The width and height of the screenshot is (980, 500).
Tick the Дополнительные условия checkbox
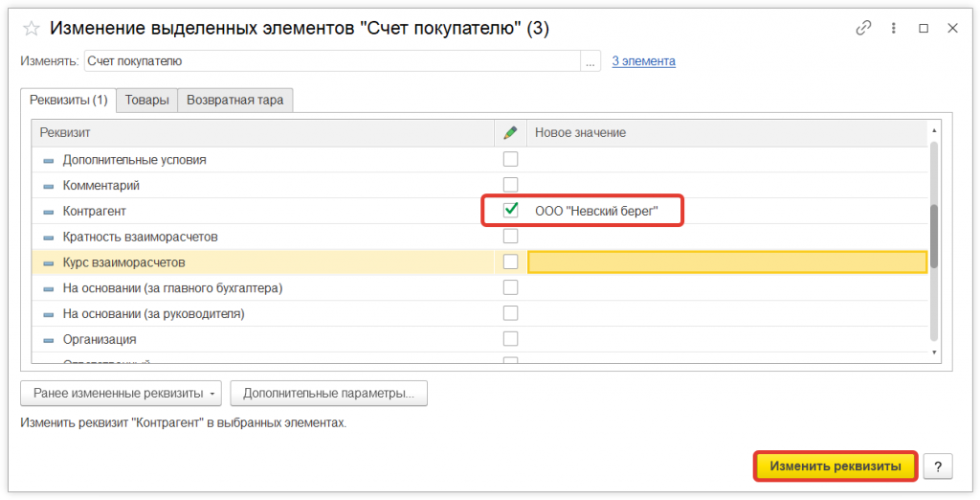[511, 159]
